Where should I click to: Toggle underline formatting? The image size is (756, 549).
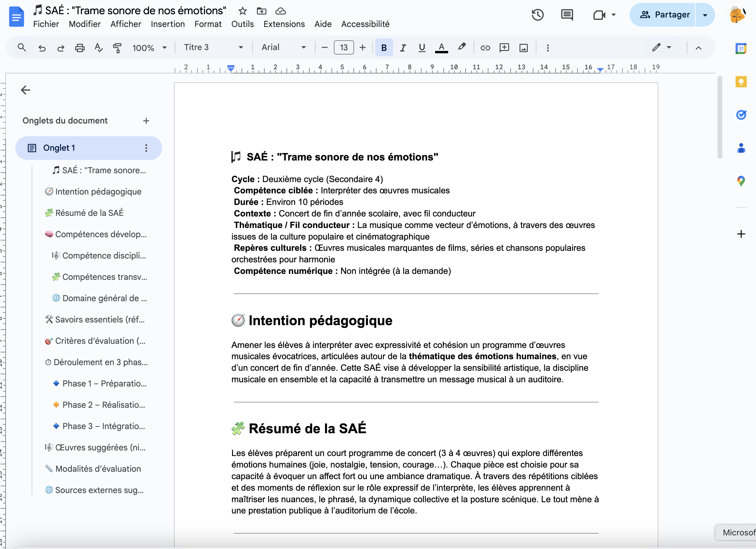[422, 48]
